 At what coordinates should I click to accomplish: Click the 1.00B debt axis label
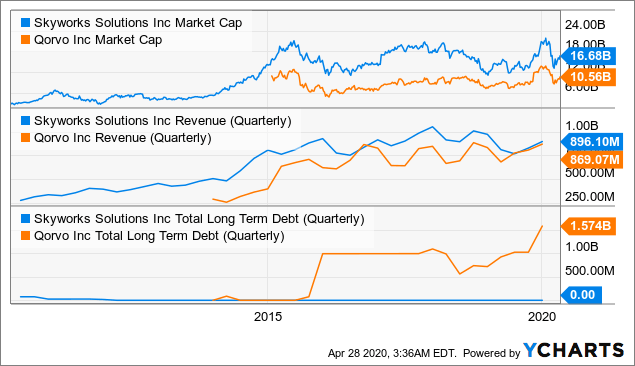click(x=582, y=247)
